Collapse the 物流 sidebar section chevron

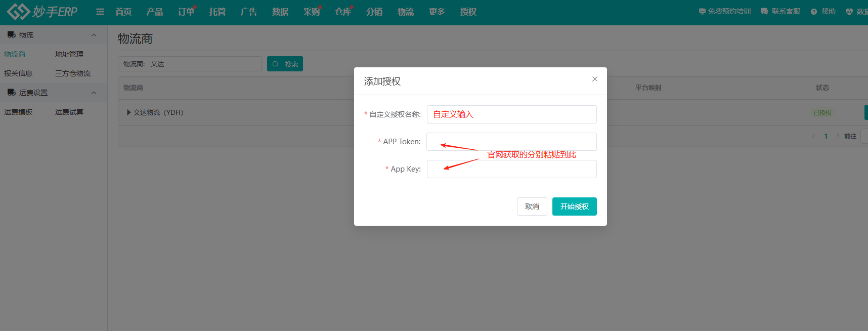tap(94, 35)
